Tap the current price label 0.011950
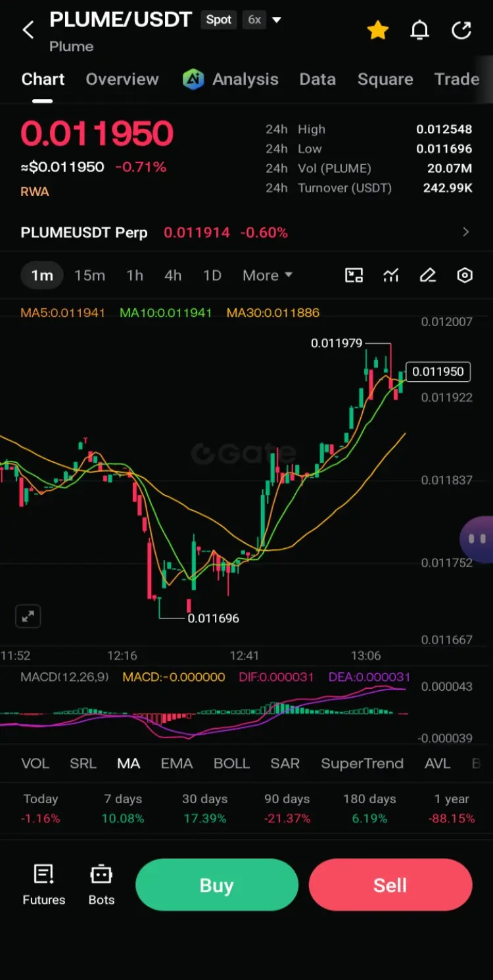The height and width of the screenshot is (980, 493). (438, 371)
